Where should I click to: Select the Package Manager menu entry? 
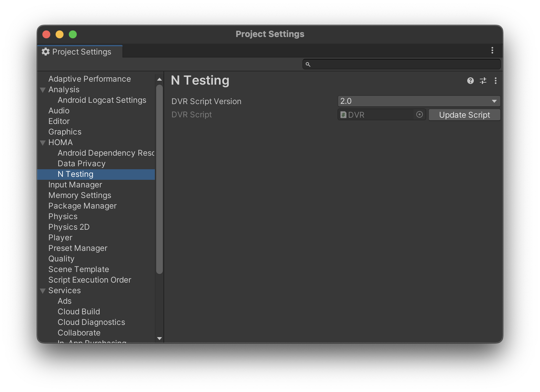click(82, 206)
